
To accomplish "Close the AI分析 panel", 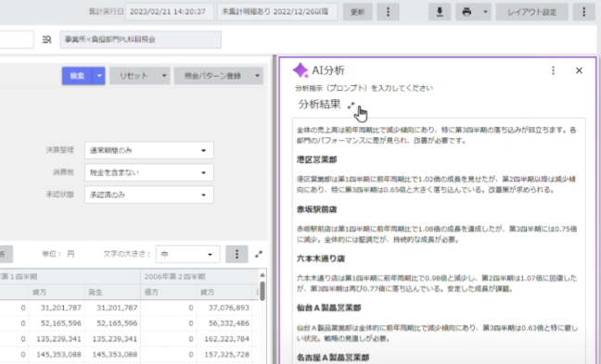I will [x=579, y=70].
